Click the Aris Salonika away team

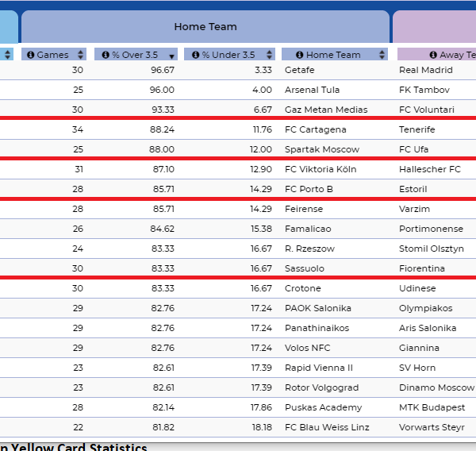tap(428, 328)
